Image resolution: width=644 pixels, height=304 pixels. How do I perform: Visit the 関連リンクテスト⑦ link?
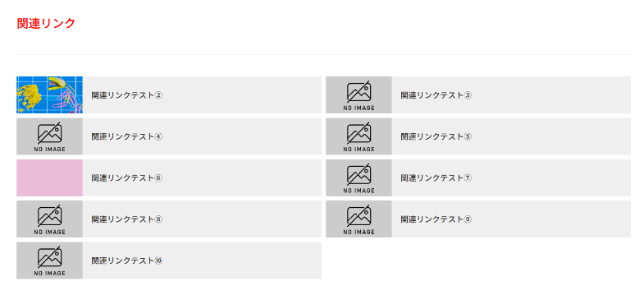436,178
